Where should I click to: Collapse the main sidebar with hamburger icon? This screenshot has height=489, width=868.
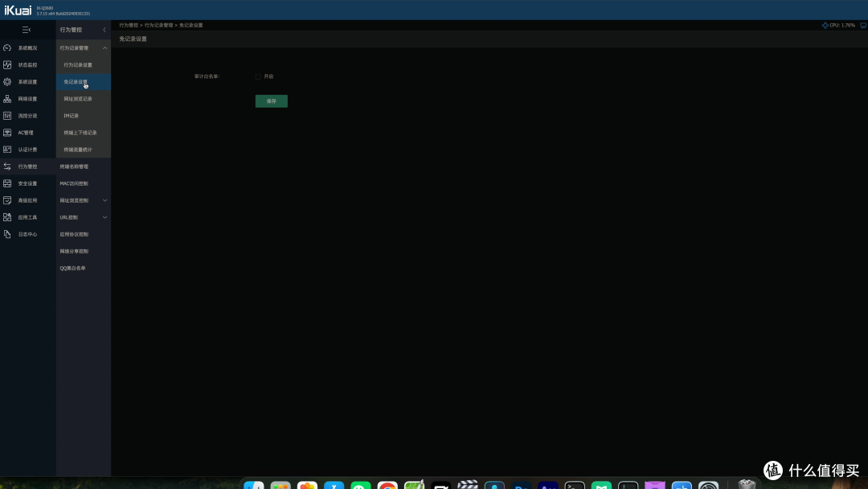point(27,30)
